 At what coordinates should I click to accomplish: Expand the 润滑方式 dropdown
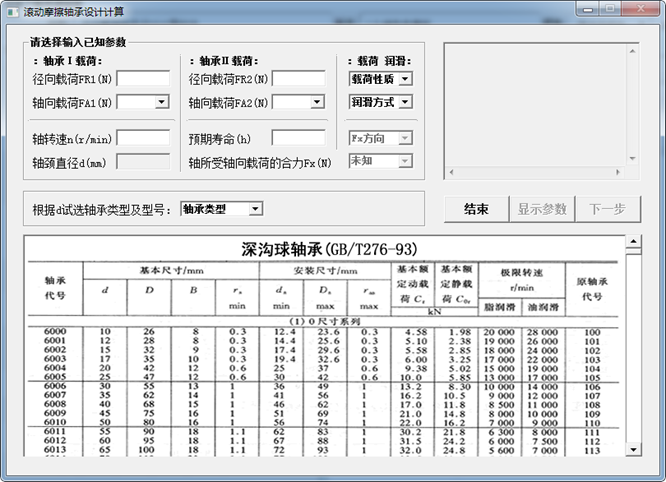point(405,102)
